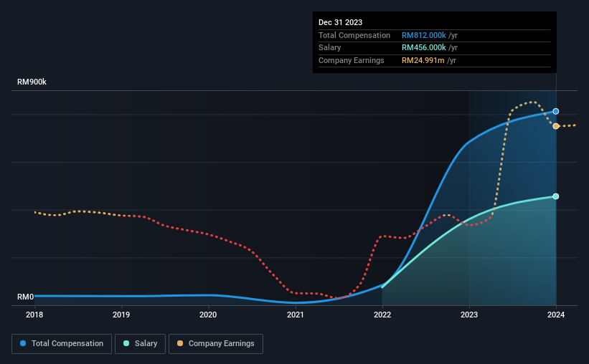Click the teal Salary data point
Viewport: 589px width, 364px height.
555,196
